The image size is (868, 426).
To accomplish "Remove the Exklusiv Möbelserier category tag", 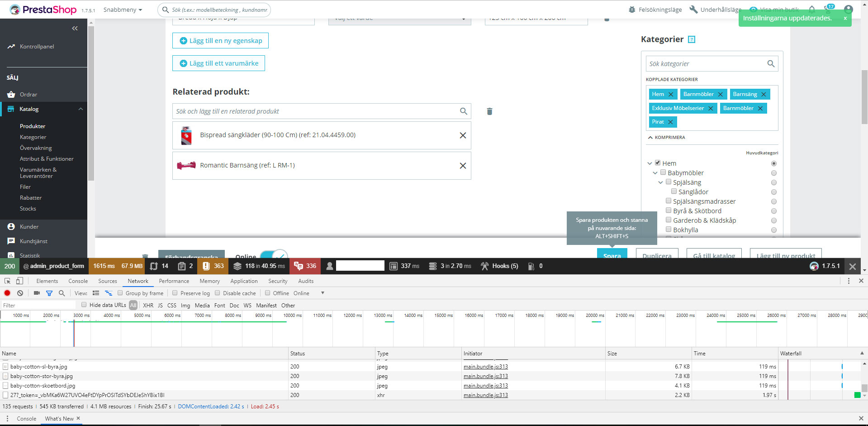I will click(711, 109).
